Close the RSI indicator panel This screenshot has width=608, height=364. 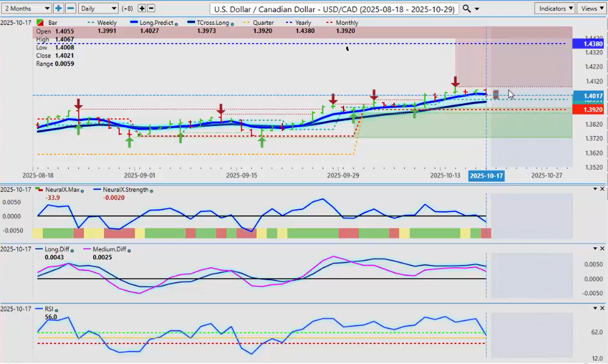(602, 308)
